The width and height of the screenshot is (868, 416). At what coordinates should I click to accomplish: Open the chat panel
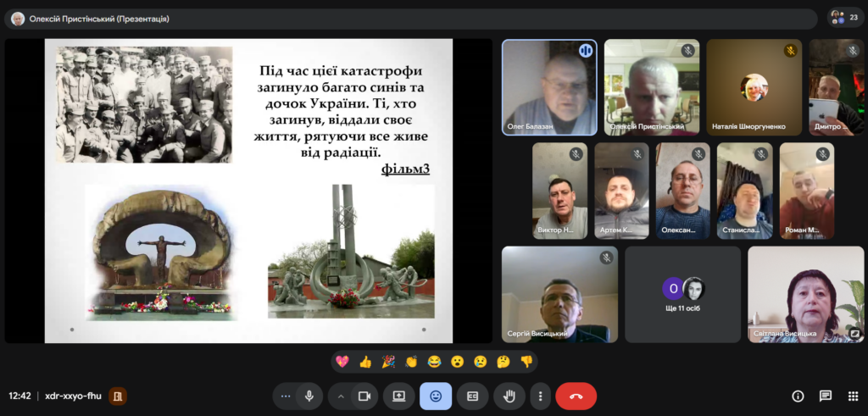coord(825,396)
